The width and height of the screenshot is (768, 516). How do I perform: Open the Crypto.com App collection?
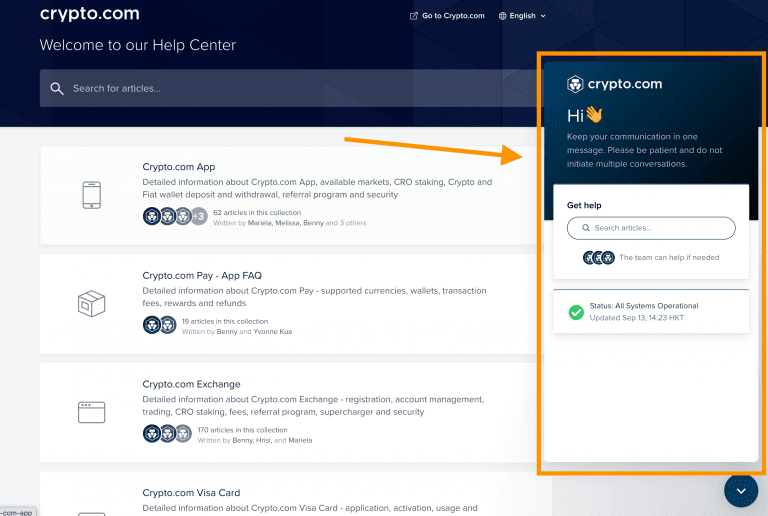179,167
